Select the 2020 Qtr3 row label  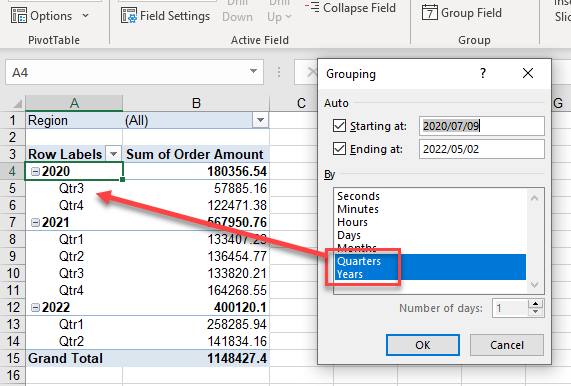(x=74, y=188)
